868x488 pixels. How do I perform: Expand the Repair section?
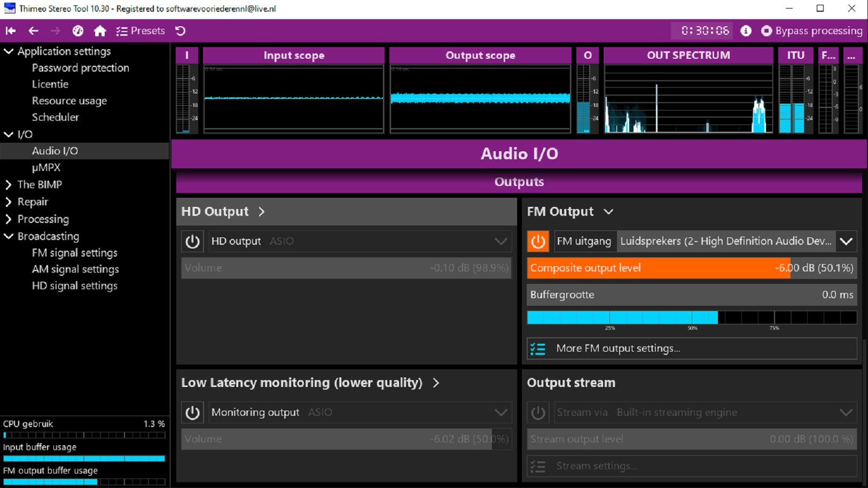point(9,202)
